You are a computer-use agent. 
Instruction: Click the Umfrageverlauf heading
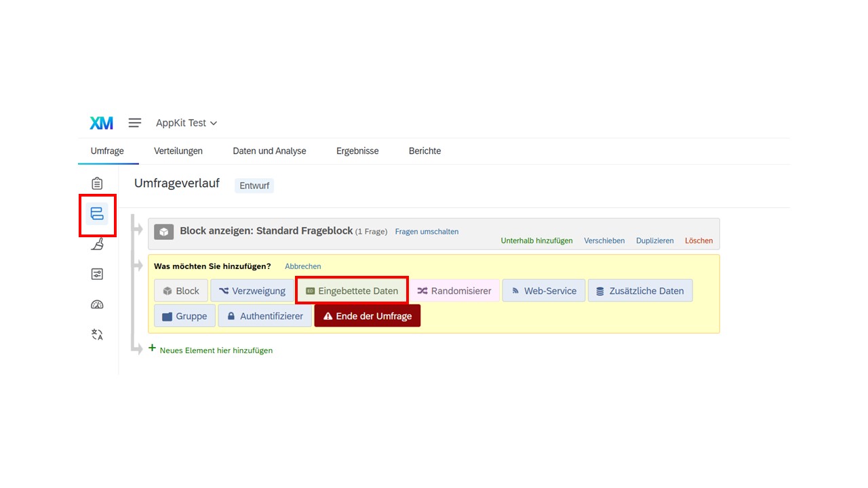click(177, 183)
